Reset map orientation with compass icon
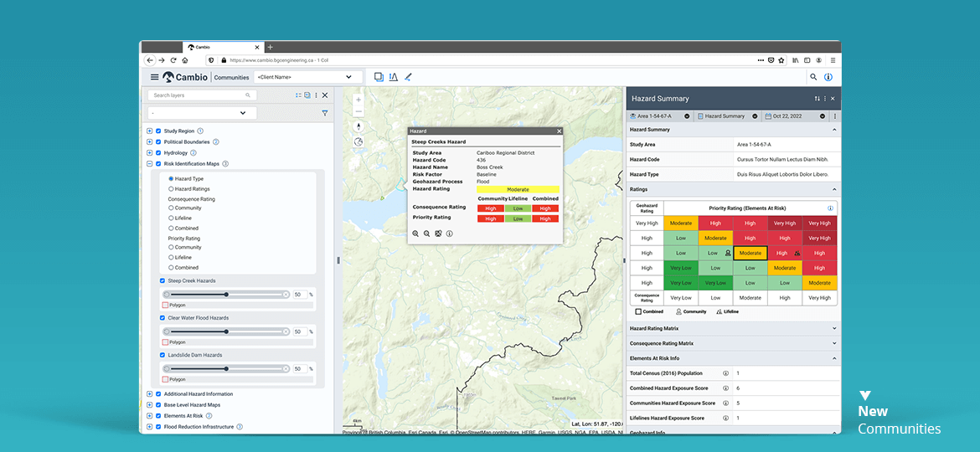The height and width of the screenshot is (452, 980). click(358, 126)
